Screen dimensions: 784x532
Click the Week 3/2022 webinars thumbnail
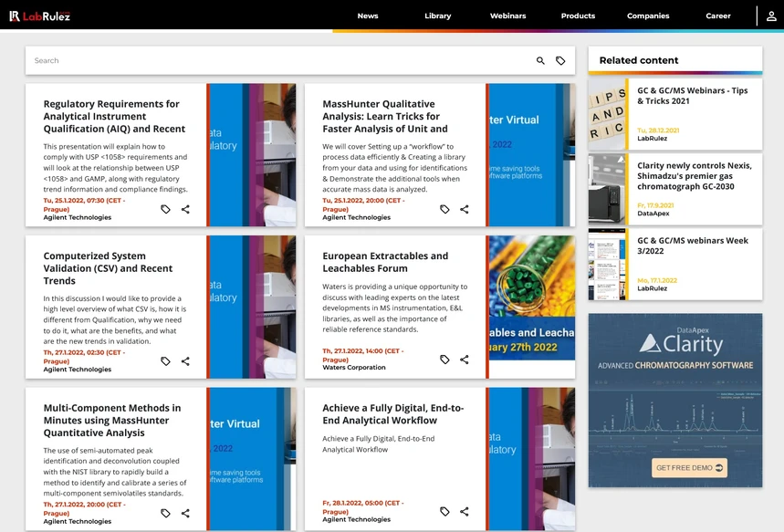click(x=607, y=265)
